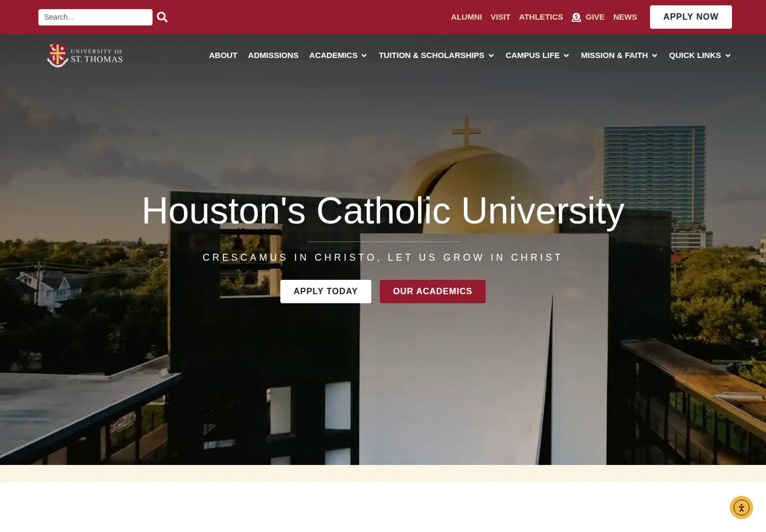Click the magnifying glass search icon
The height and width of the screenshot is (532, 766).
(x=162, y=17)
